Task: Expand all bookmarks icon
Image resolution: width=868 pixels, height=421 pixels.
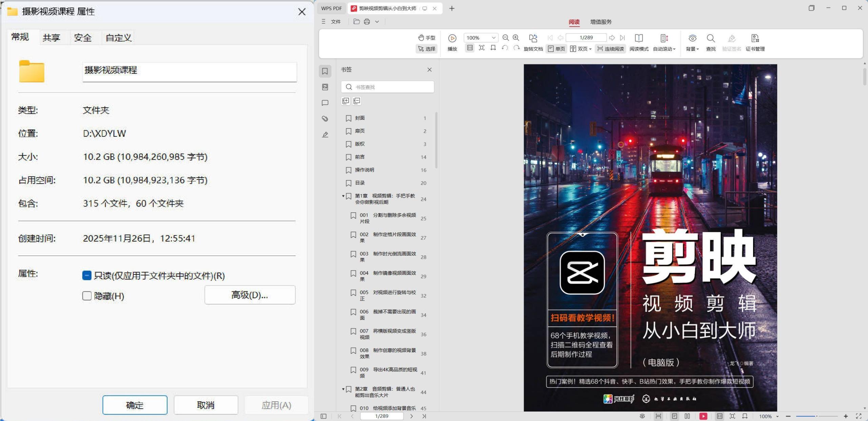Action: pos(346,101)
